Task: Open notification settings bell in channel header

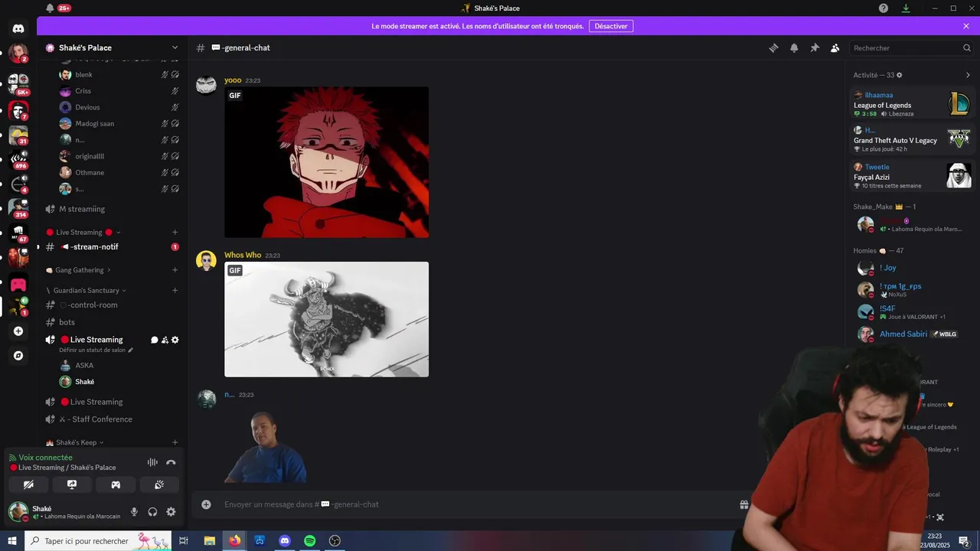Action: (794, 47)
